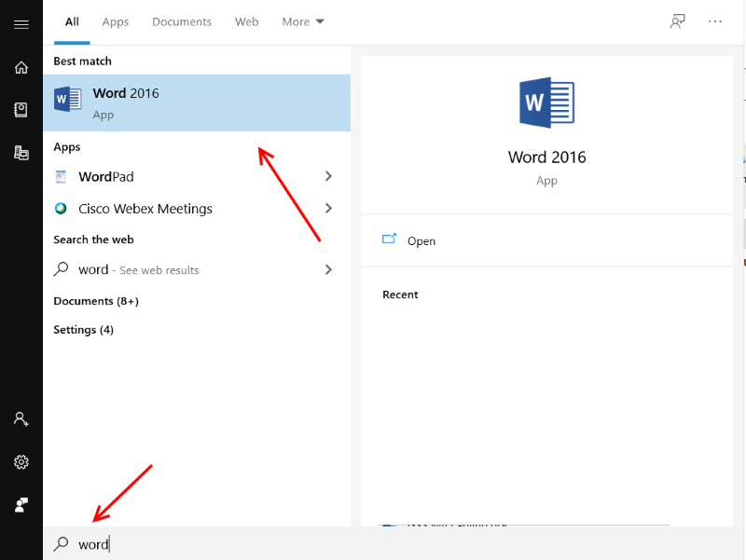Start Cisco Webex Meetings
Viewport: 746px width, 560px height.
[x=145, y=209]
